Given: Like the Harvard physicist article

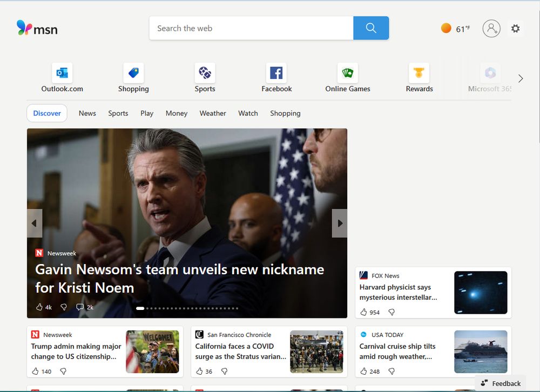Looking at the screenshot, I should click(x=363, y=312).
